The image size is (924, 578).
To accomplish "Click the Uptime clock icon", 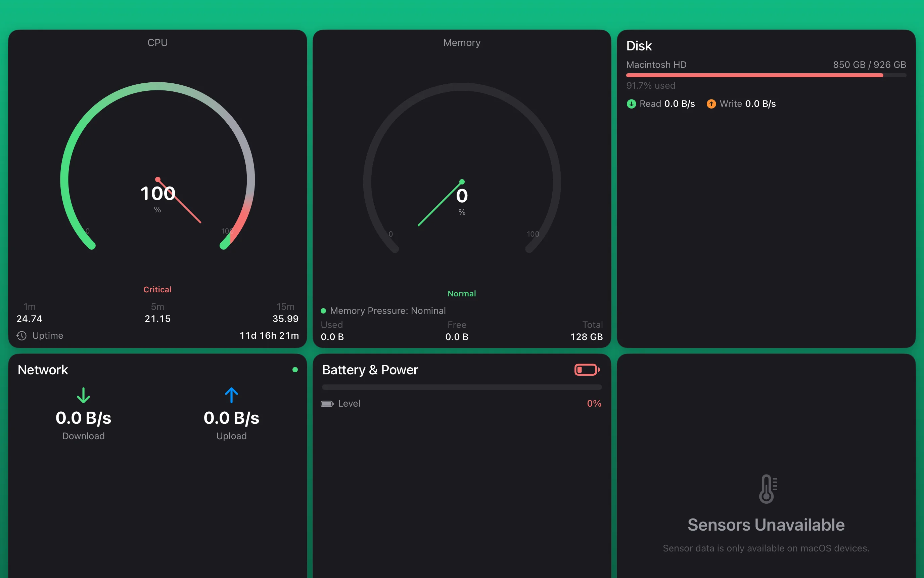I will (21, 336).
